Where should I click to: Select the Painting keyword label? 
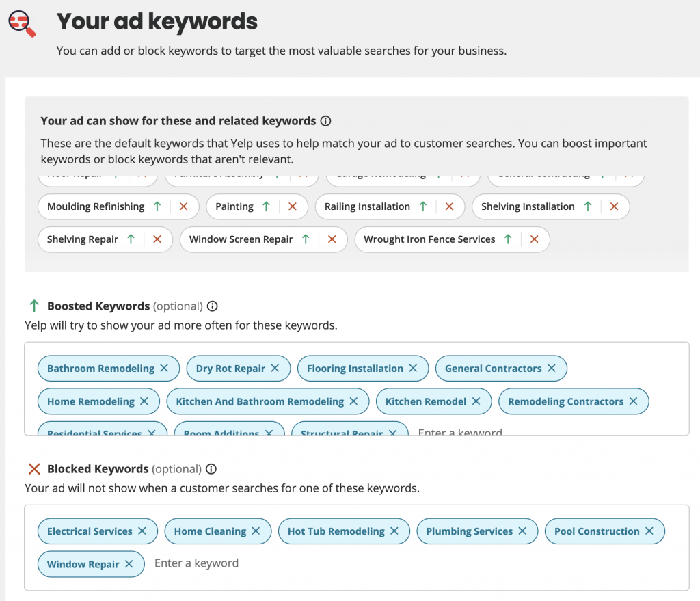[x=234, y=206]
